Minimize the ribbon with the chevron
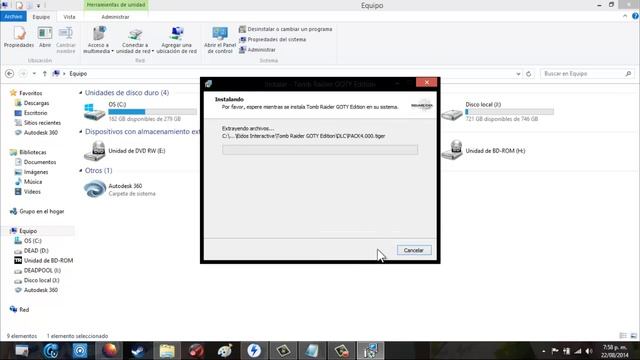This screenshot has height=360, width=640. point(625,16)
